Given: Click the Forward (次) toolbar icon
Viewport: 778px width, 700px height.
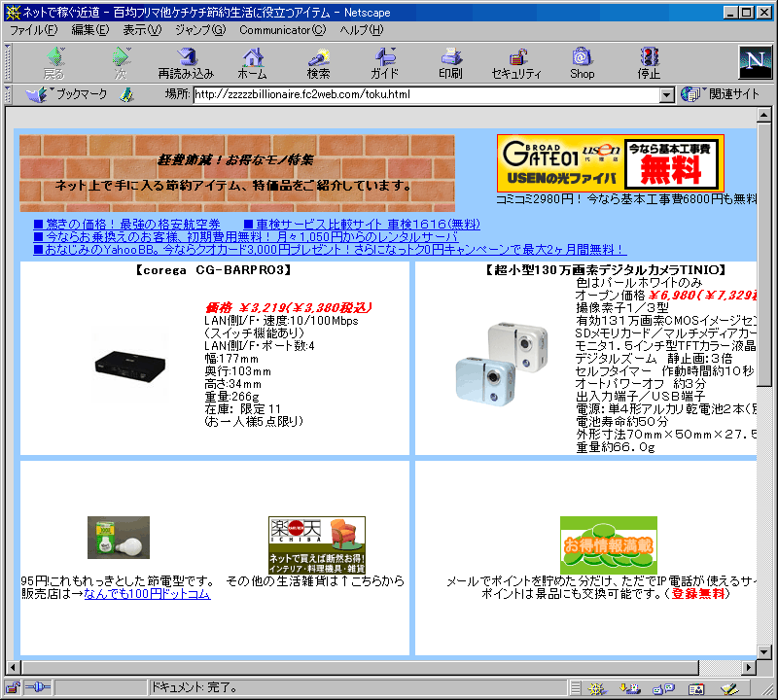Looking at the screenshot, I should point(121,63).
